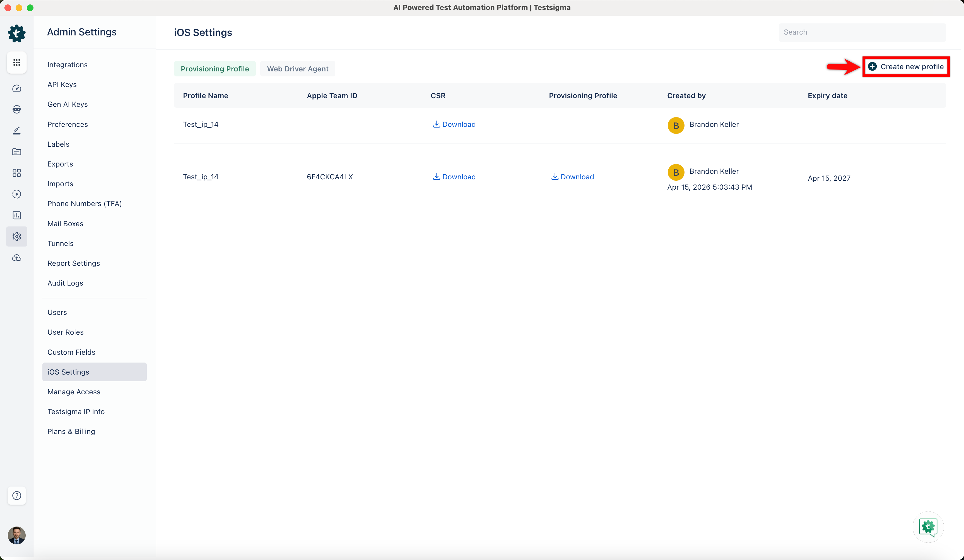Viewport: 964px width, 560px height.
Task: Click the Apple Team ID column header
Action: [x=332, y=96]
